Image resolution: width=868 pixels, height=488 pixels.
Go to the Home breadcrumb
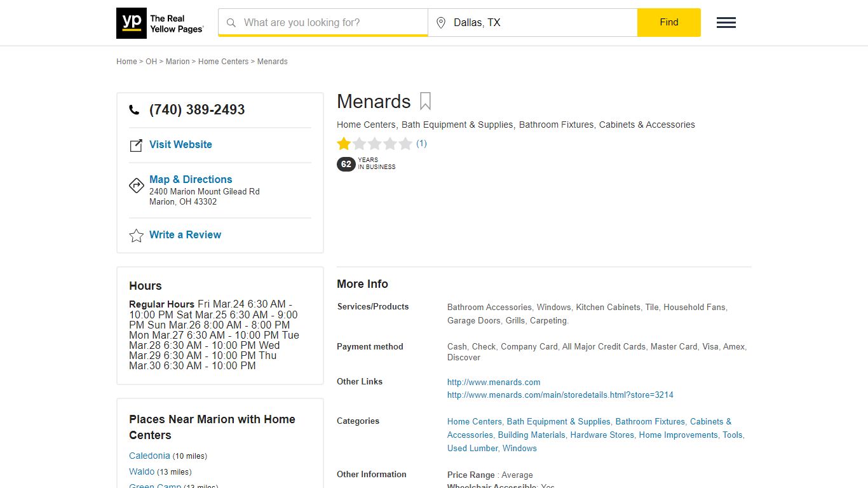pyautogui.click(x=126, y=62)
